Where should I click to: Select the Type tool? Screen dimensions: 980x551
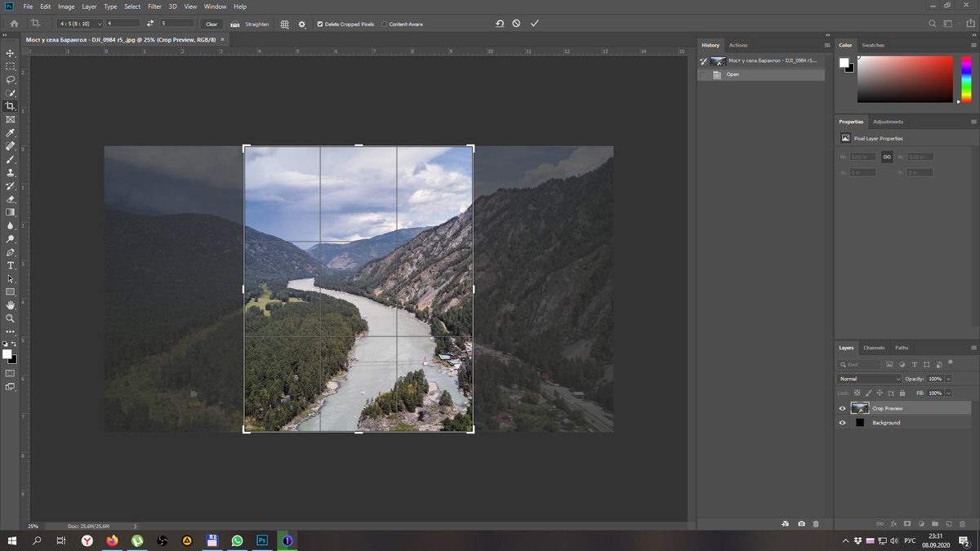[x=11, y=264]
